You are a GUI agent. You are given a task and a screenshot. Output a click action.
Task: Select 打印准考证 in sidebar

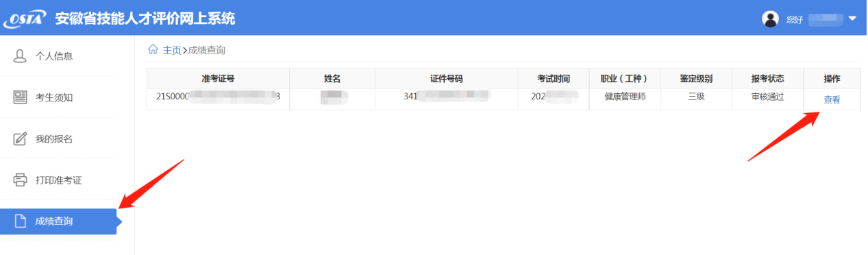pos(58,180)
